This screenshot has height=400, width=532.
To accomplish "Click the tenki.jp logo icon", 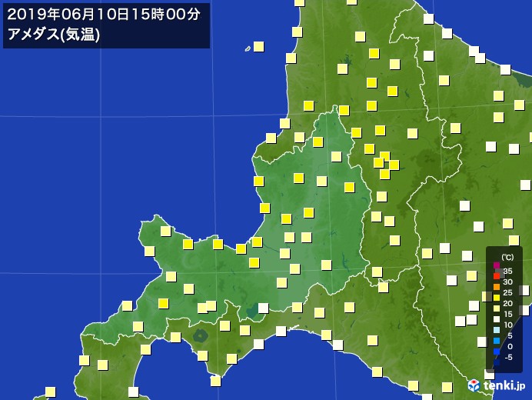I will click(x=474, y=385).
